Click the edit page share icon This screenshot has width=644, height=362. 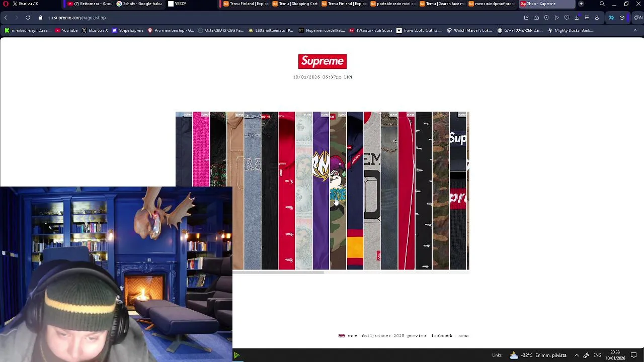tap(526, 18)
